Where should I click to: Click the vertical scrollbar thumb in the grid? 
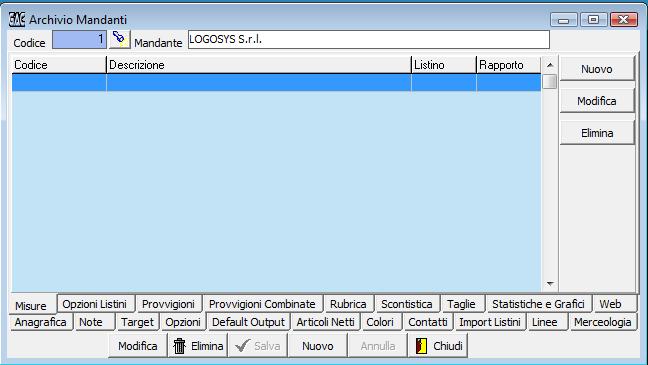click(x=550, y=81)
